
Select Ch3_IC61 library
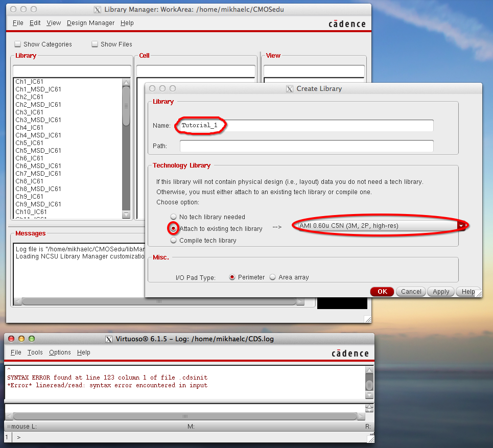(x=29, y=112)
